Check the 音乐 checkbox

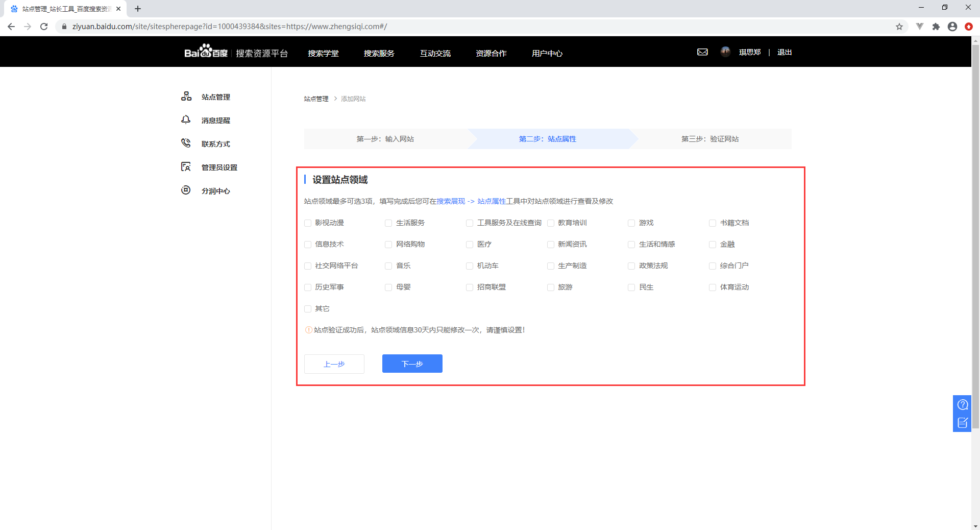click(x=388, y=266)
